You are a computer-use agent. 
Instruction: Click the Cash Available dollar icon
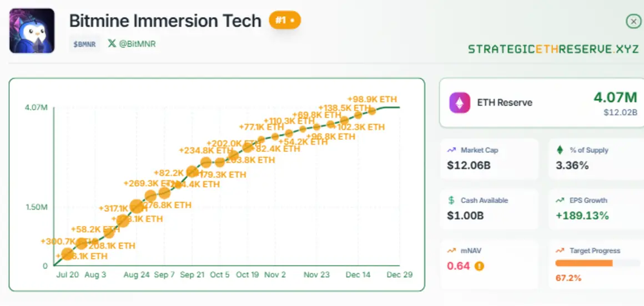451,201
